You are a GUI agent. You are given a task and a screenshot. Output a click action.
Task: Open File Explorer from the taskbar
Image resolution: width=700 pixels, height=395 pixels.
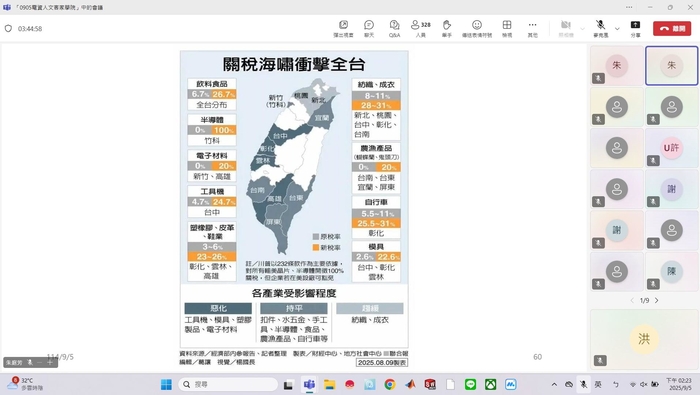click(329, 384)
